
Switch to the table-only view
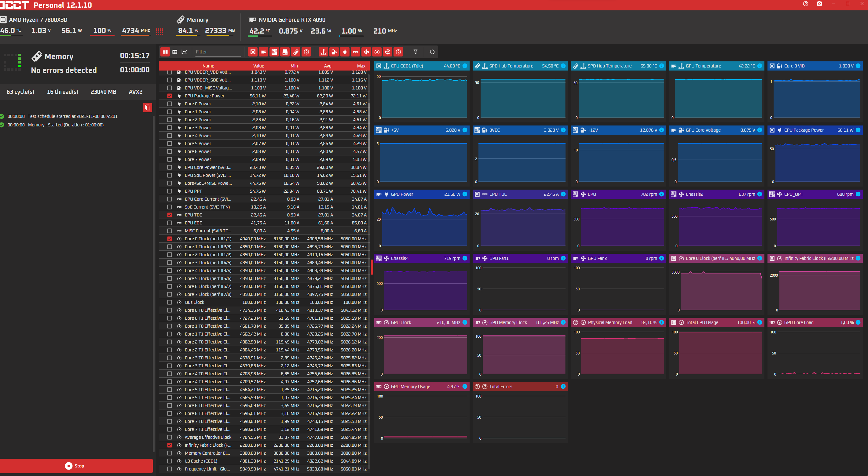coord(174,52)
